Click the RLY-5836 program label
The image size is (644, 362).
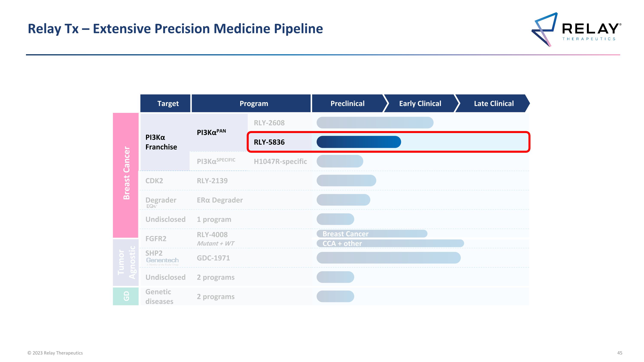coord(269,142)
